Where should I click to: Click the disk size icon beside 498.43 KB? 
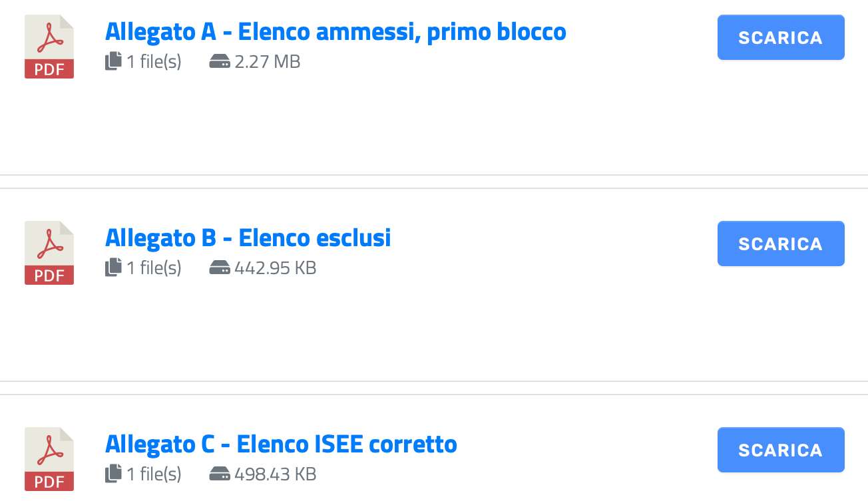220,475
